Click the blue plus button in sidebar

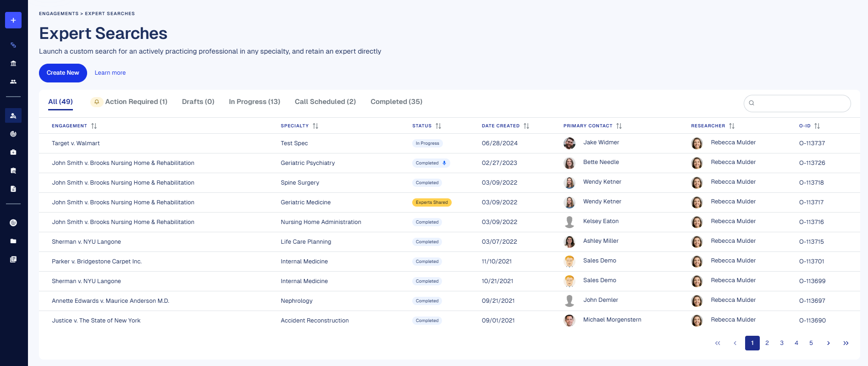tap(13, 20)
